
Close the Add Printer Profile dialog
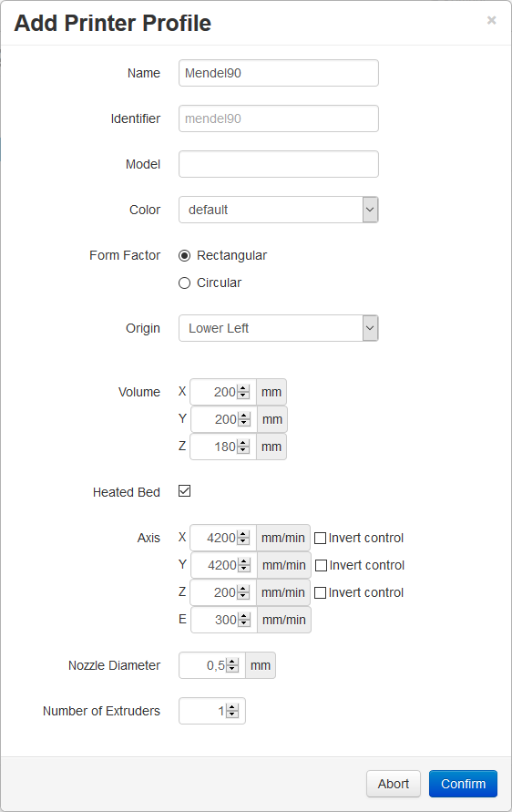pyautogui.click(x=491, y=20)
